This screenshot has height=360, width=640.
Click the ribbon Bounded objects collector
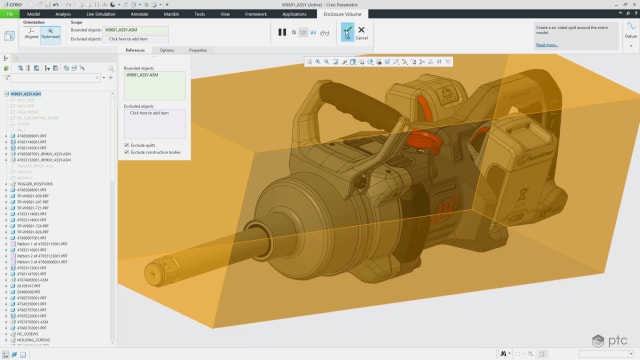pyautogui.click(x=136, y=30)
